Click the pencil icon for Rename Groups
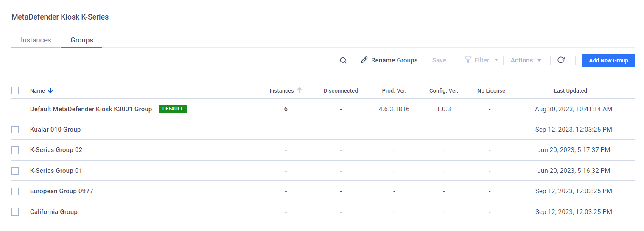The width and height of the screenshot is (644, 231). [x=364, y=60]
